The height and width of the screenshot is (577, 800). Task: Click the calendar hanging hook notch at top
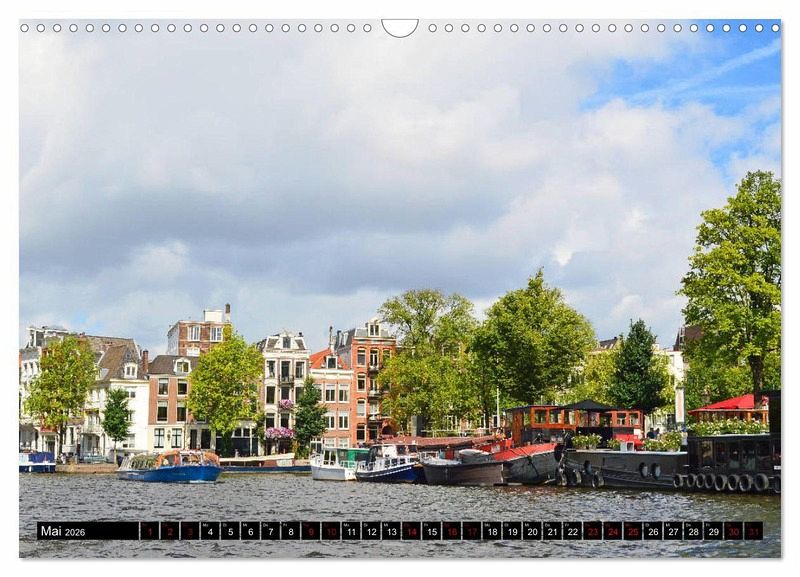pos(400,26)
